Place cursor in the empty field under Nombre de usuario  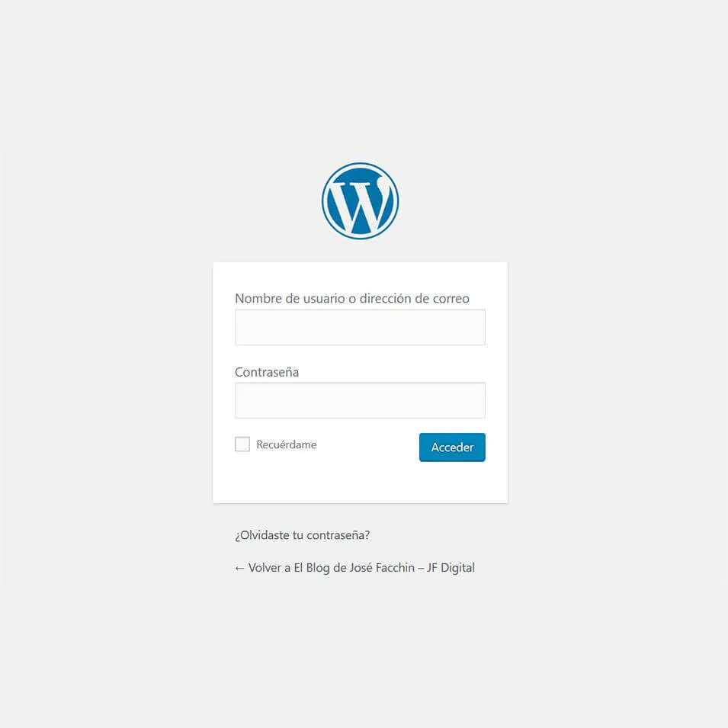360,327
